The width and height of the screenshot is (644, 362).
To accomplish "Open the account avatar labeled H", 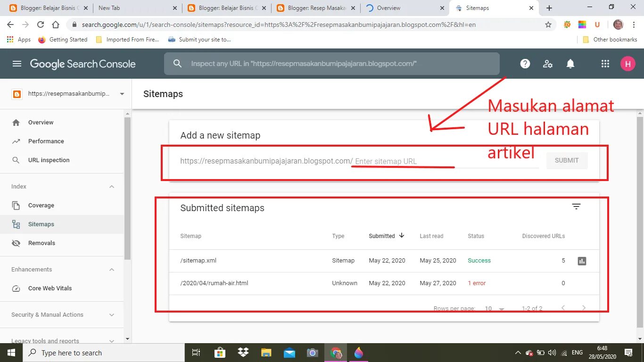I will [x=628, y=64].
